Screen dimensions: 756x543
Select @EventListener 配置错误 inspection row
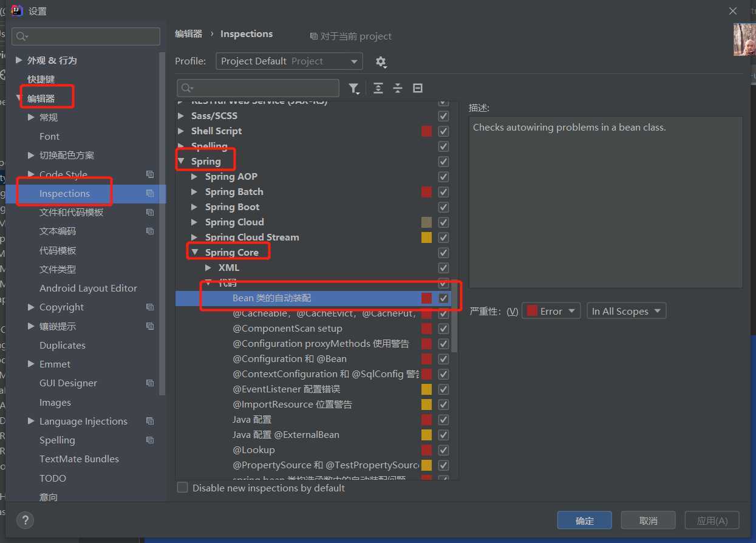(286, 389)
